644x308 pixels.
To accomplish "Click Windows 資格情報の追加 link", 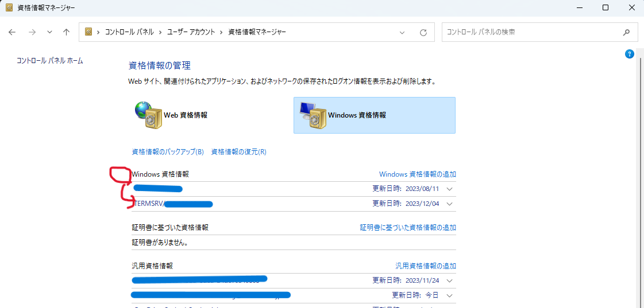I will click(417, 174).
